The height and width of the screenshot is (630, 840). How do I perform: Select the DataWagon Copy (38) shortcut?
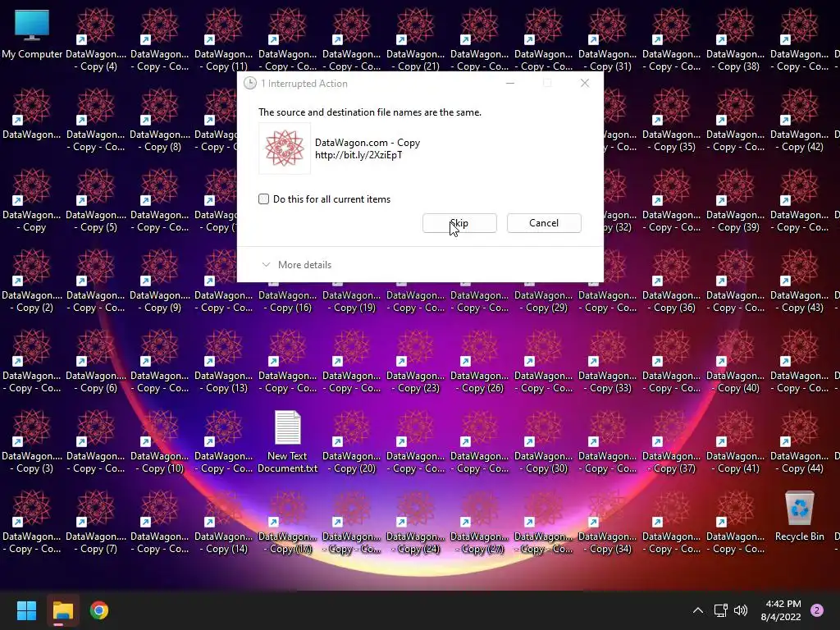736,40
